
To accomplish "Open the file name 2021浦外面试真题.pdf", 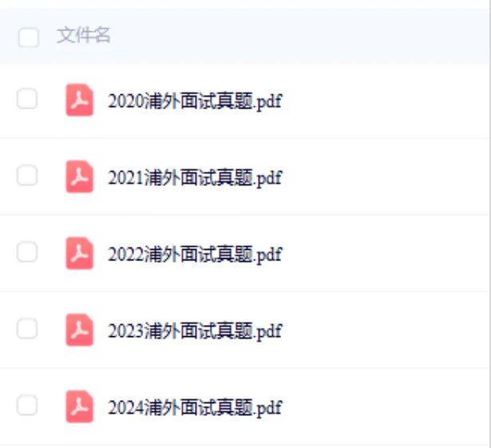I will point(195,177).
